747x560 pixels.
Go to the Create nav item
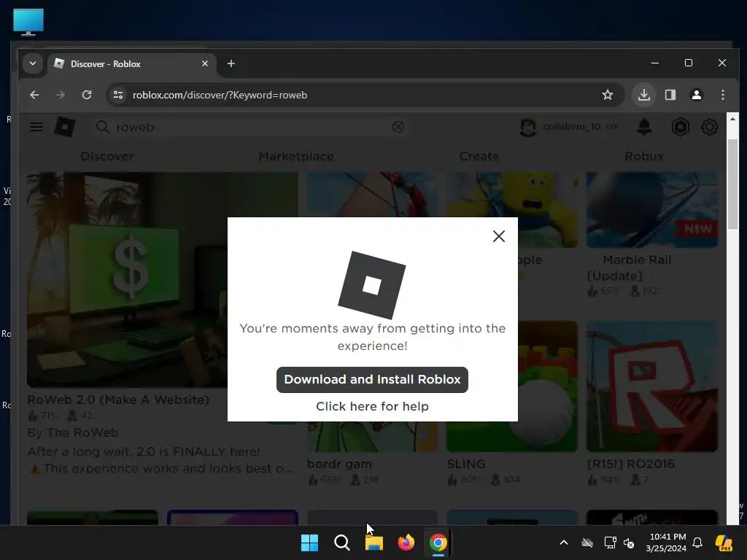(479, 156)
